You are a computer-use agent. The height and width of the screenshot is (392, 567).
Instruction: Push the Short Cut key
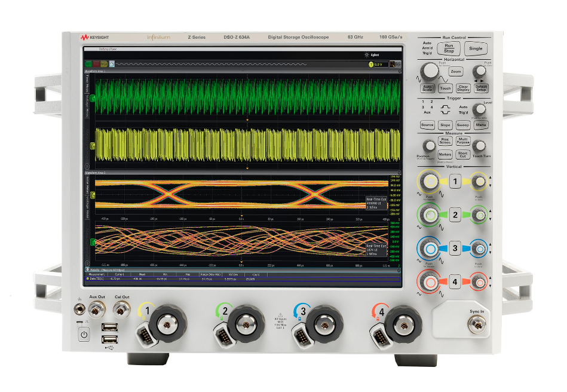(x=463, y=154)
